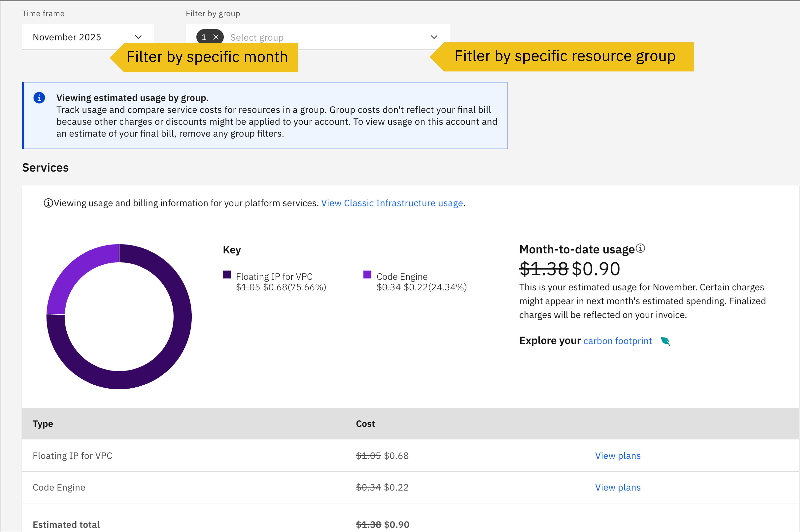Open the carbon footprint link
The height and width of the screenshot is (532, 800).
[x=617, y=341]
